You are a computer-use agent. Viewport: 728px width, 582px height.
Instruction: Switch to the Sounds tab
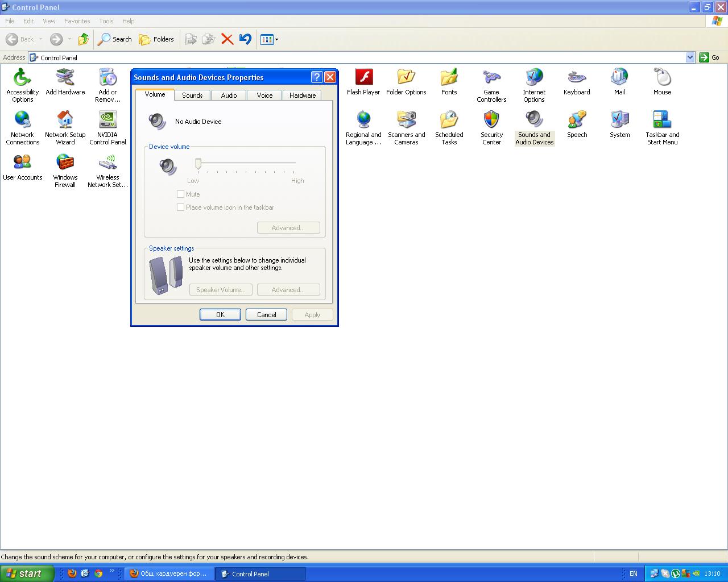(x=192, y=95)
